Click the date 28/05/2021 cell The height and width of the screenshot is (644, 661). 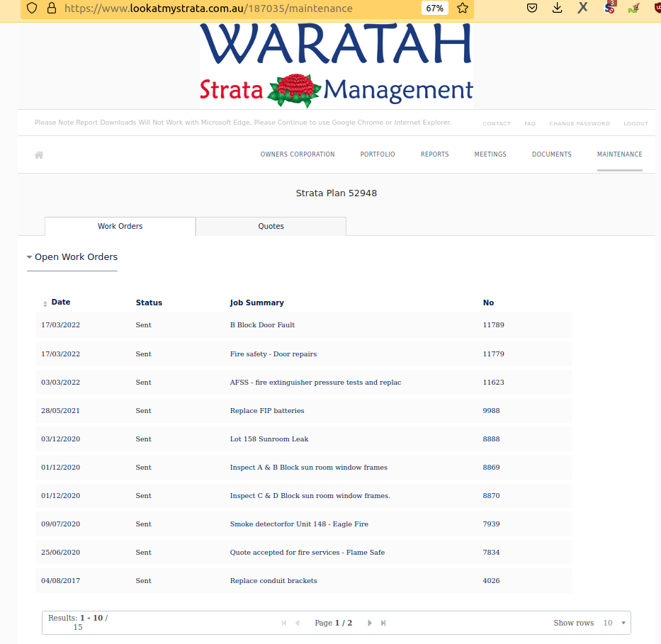coord(60,410)
